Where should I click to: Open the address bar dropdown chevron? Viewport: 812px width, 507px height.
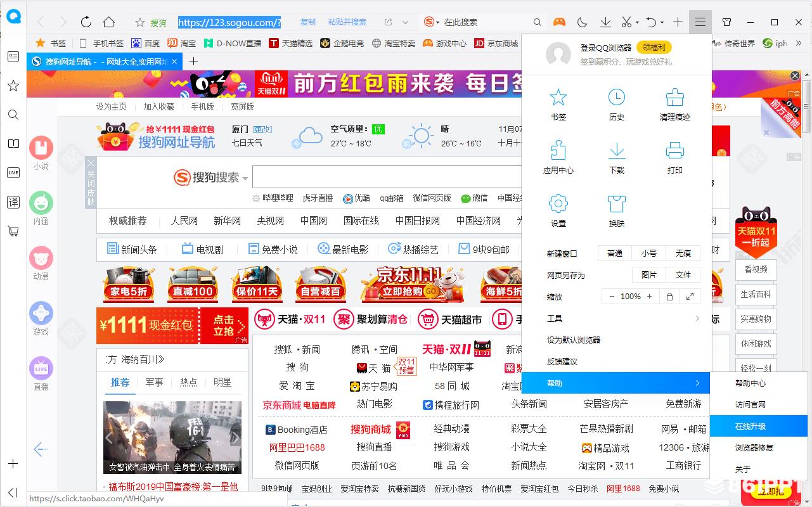click(406, 22)
